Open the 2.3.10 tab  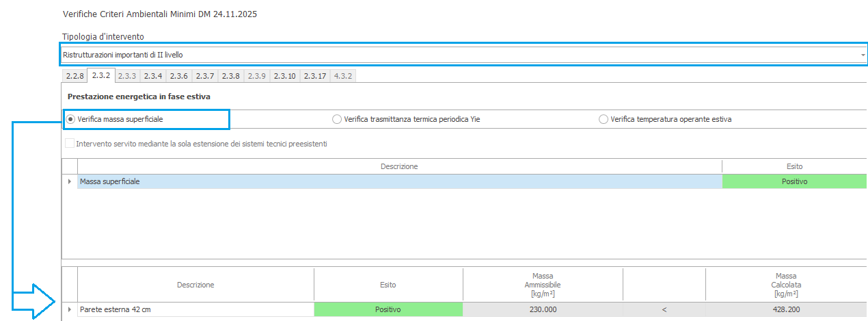pos(284,76)
